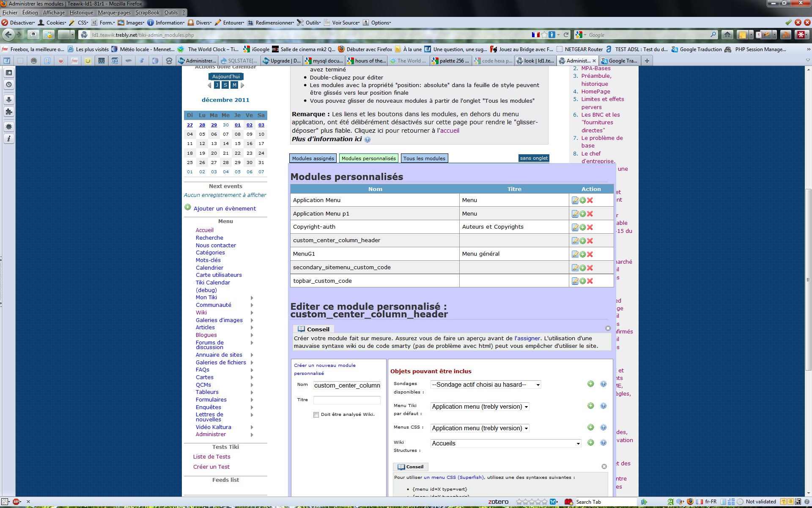
Task: Add the selected Menus CSS item
Action: (x=591, y=427)
